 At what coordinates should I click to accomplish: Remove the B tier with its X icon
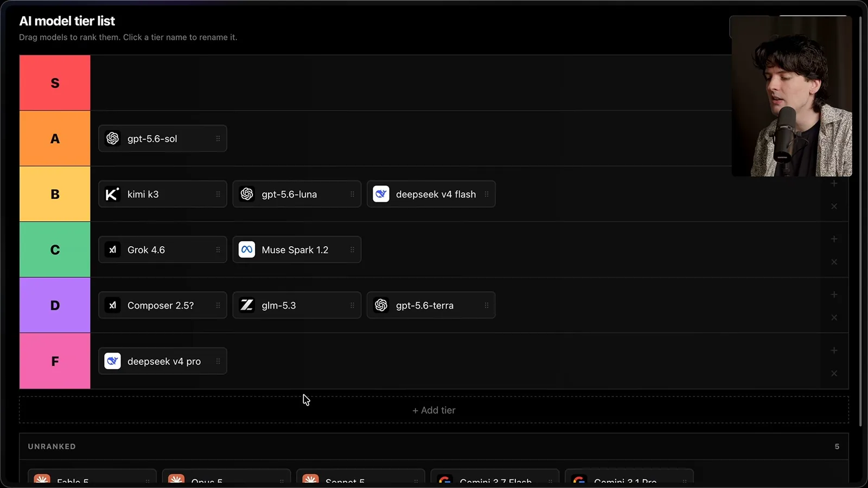(834, 206)
